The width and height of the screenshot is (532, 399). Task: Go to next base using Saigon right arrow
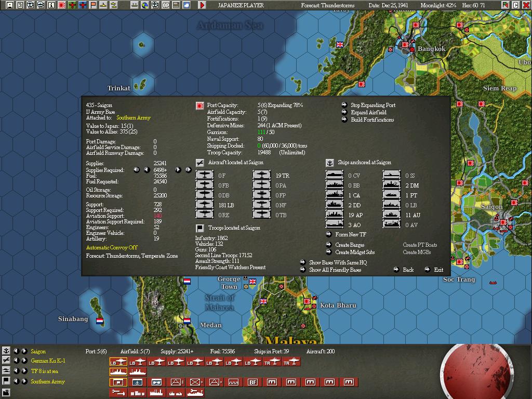[x=24, y=351]
